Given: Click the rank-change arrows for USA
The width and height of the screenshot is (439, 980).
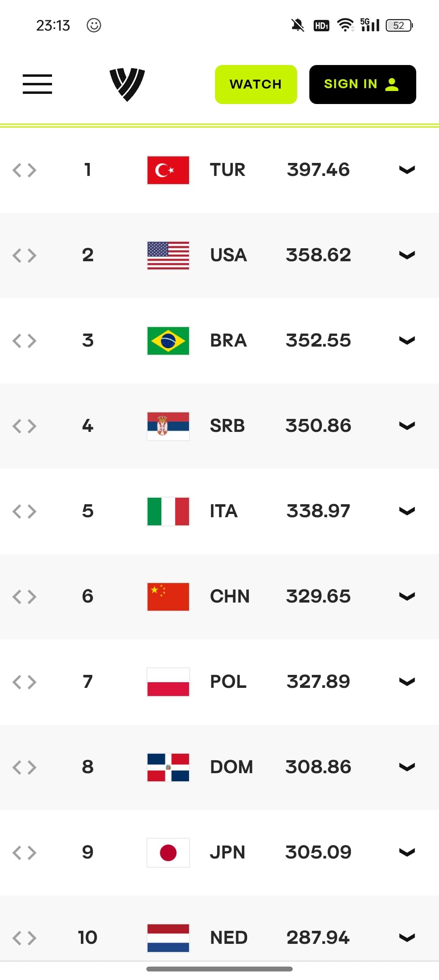Looking at the screenshot, I should point(24,256).
